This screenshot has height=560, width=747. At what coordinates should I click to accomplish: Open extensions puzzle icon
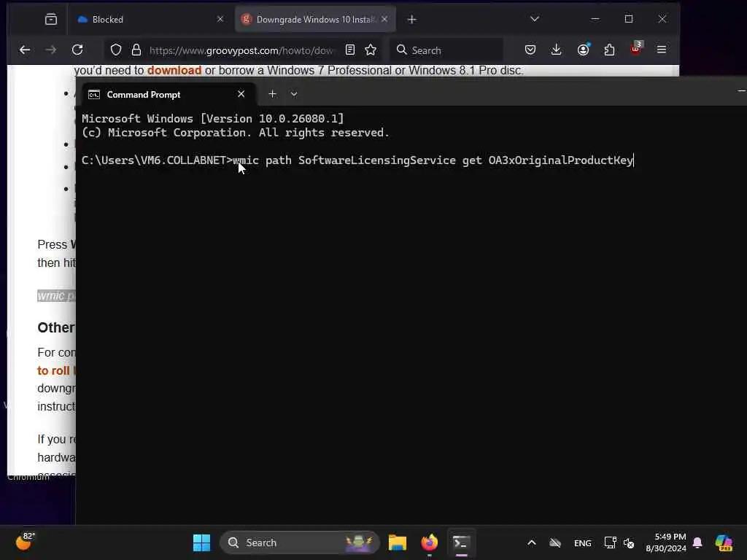609,50
